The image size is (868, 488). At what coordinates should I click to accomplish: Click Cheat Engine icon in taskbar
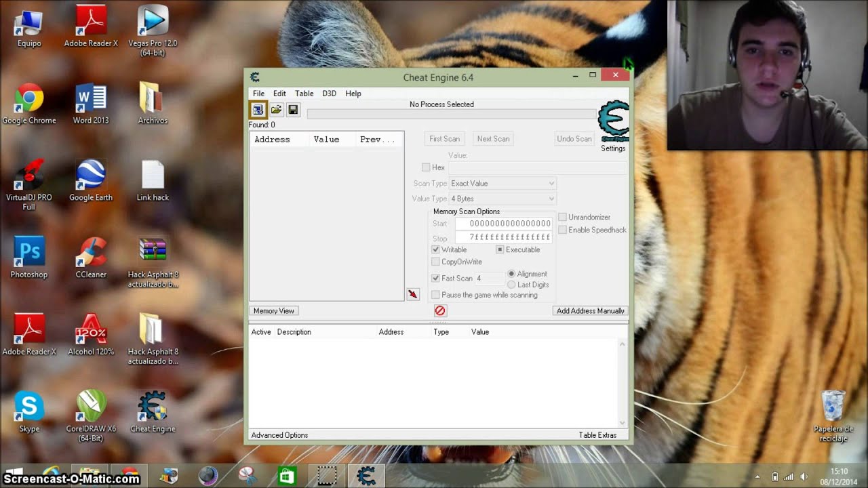point(366,476)
